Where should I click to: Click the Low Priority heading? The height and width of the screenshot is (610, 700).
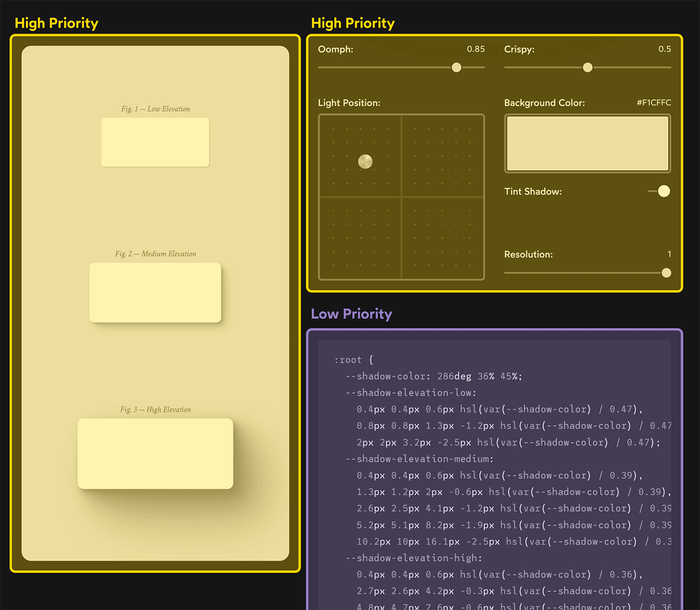[x=351, y=313]
